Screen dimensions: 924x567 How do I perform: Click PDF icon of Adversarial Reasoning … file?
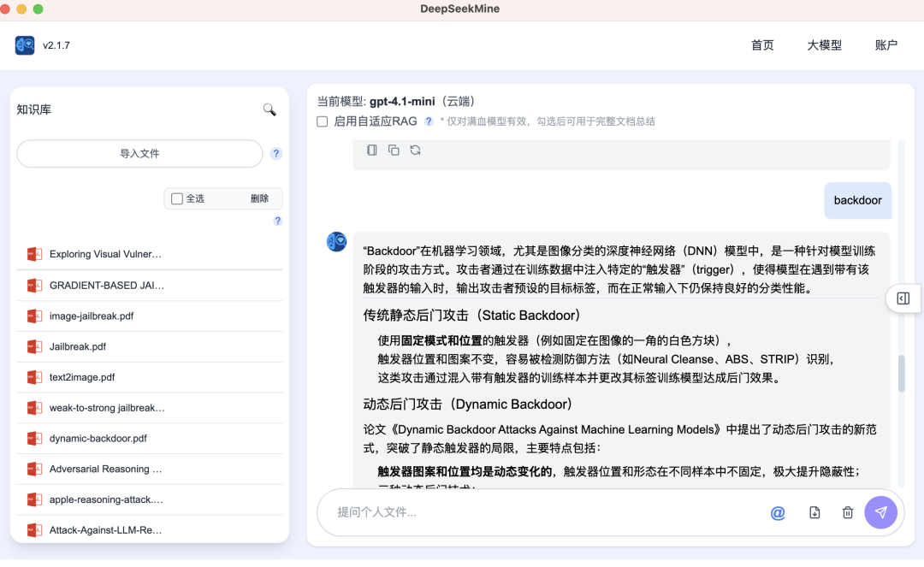tap(34, 470)
